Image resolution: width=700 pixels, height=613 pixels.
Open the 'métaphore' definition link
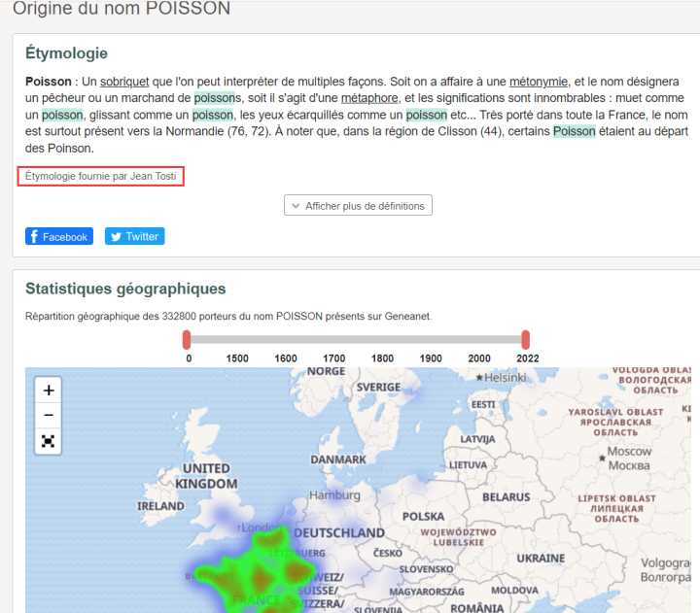(x=369, y=98)
